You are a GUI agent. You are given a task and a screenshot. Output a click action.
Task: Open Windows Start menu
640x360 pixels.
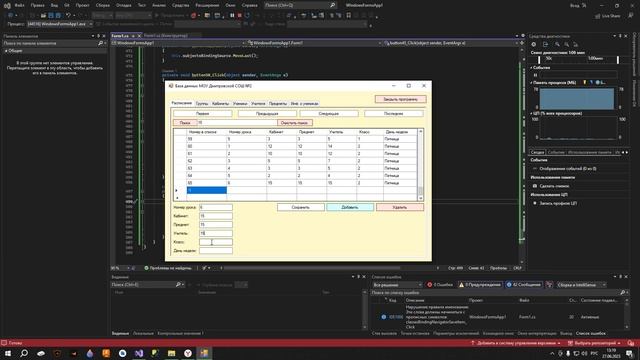tap(8, 353)
